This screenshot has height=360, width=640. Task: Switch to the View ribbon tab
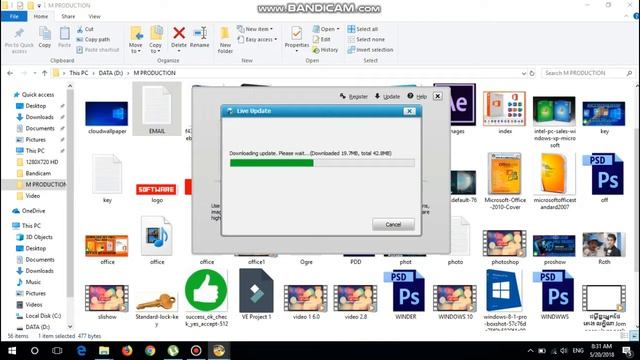click(94, 16)
